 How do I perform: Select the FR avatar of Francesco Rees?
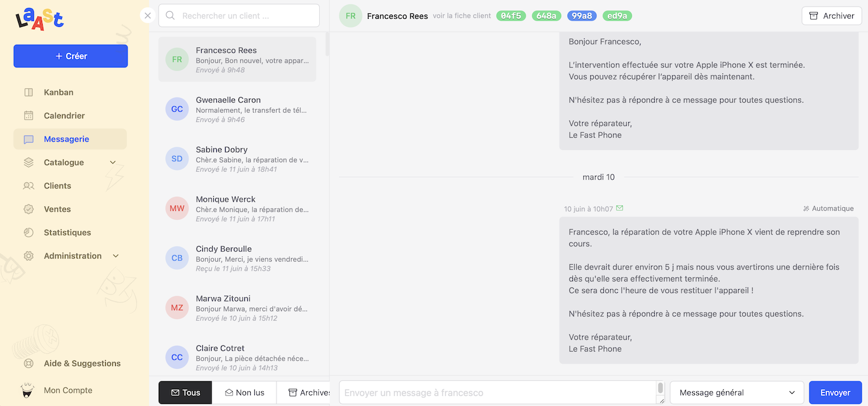click(x=177, y=60)
